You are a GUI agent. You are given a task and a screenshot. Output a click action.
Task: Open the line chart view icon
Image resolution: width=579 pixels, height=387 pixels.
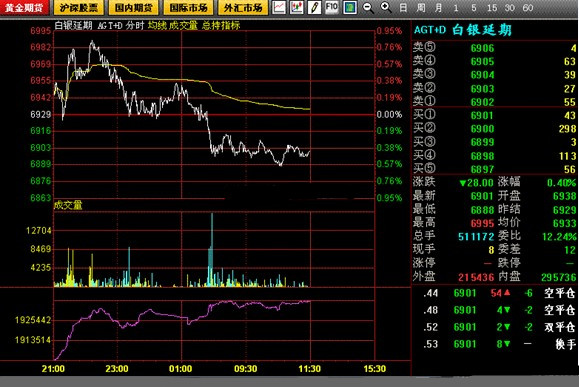279,7
